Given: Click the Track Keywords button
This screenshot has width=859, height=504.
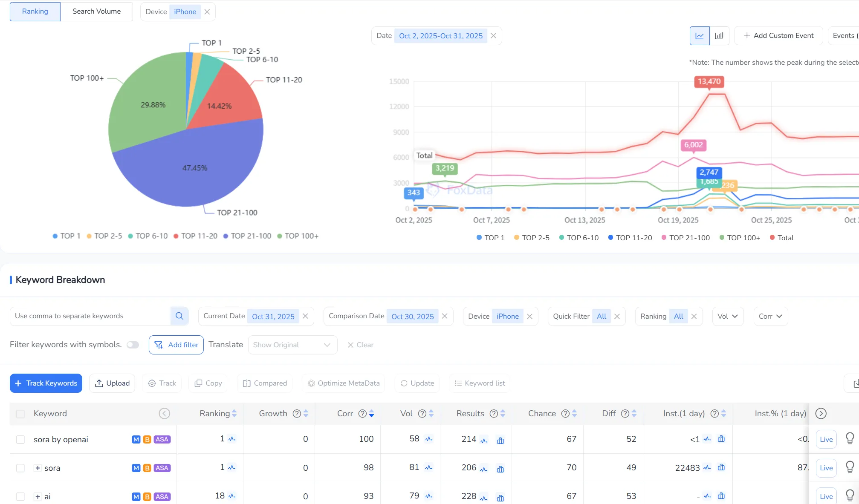Looking at the screenshot, I should coord(46,383).
